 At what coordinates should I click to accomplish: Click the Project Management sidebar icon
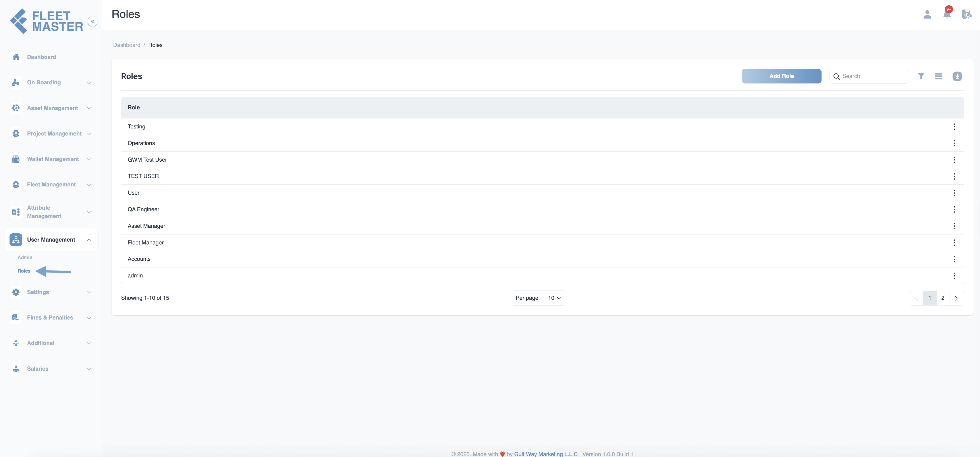16,134
